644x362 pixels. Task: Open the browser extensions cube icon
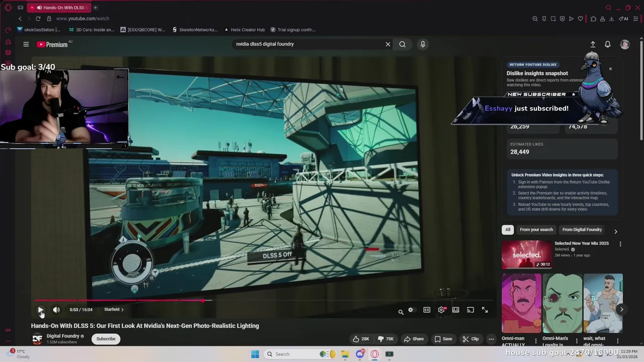(x=593, y=19)
